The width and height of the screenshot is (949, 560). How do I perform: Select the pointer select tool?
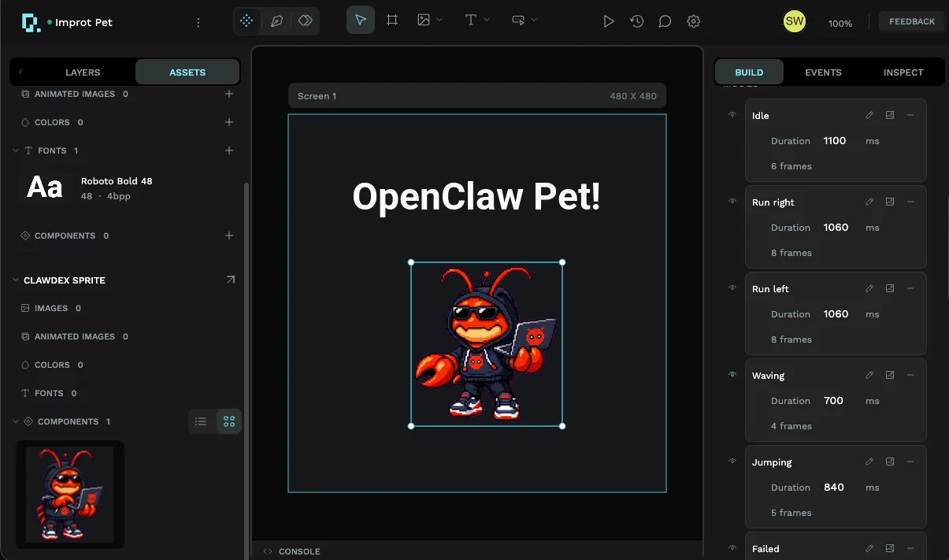click(361, 20)
